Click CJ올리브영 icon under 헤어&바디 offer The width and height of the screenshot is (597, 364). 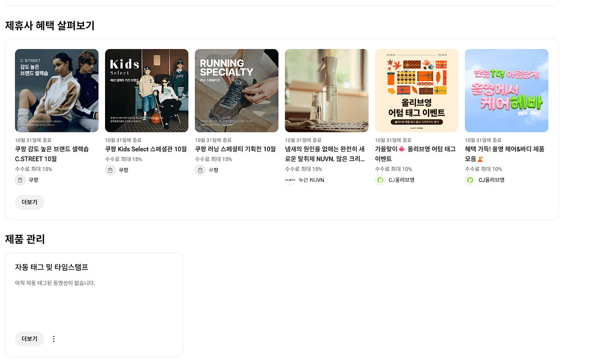[470, 180]
